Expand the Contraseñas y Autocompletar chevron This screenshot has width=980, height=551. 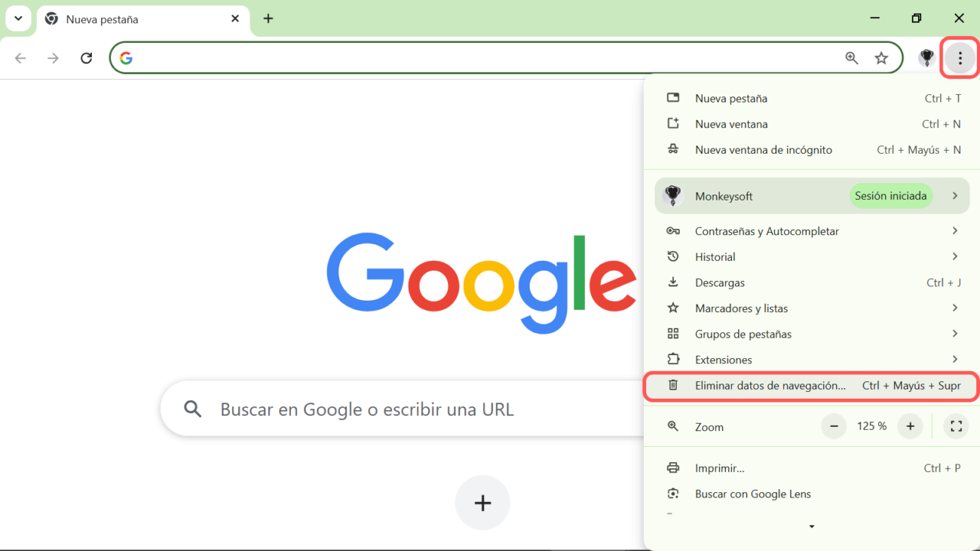coord(955,231)
